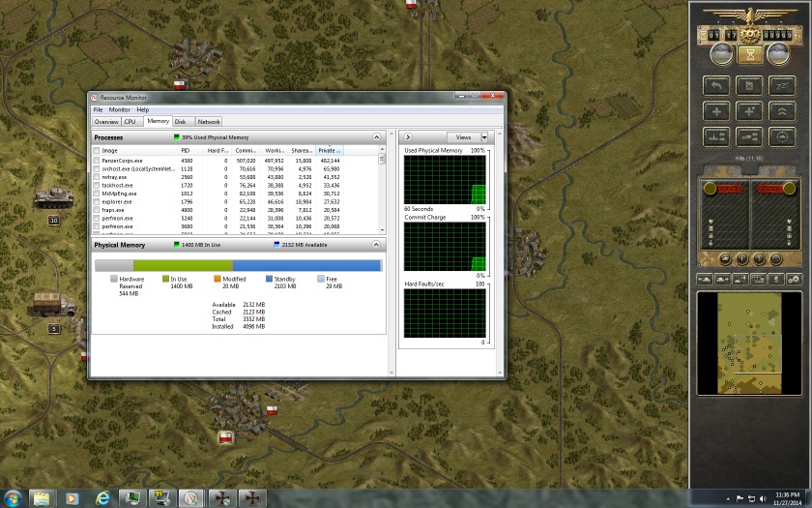Switch to the CPU tab

130,122
